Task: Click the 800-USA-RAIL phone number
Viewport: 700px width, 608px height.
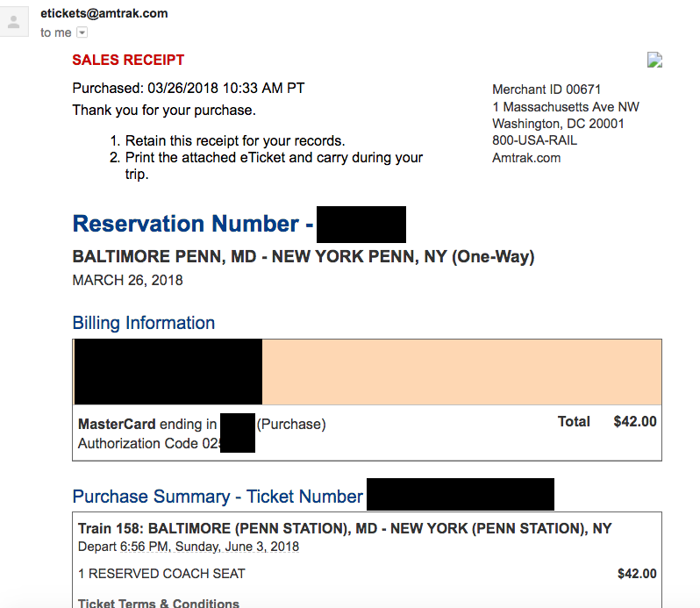Action: 534,140
